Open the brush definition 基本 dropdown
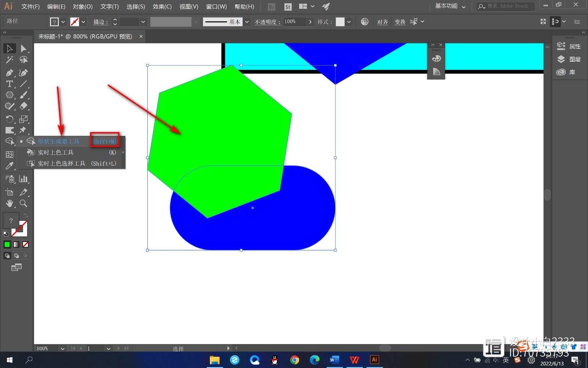 [247, 22]
